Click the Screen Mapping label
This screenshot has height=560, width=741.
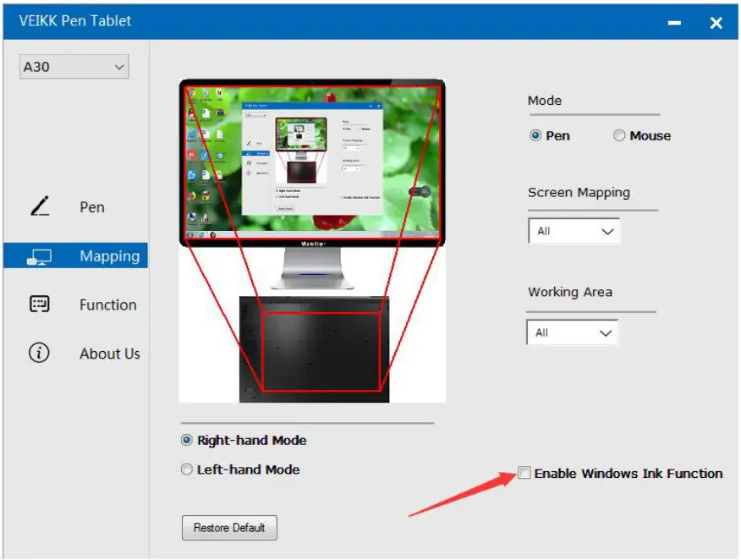point(579,192)
